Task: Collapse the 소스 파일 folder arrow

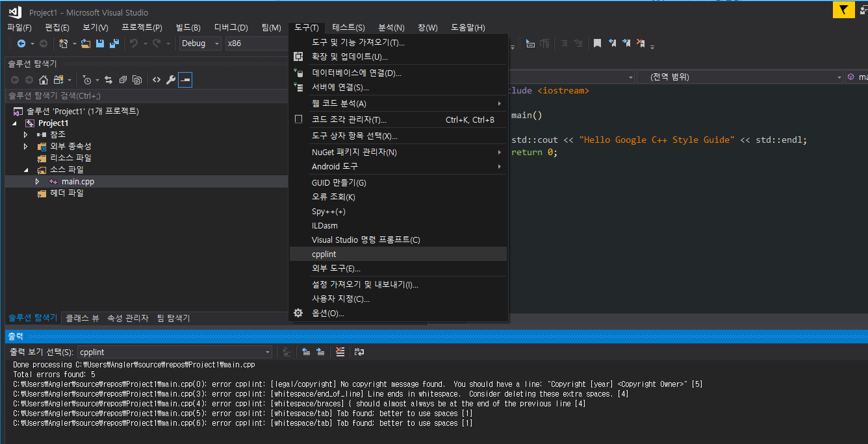Action: tap(26, 169)
